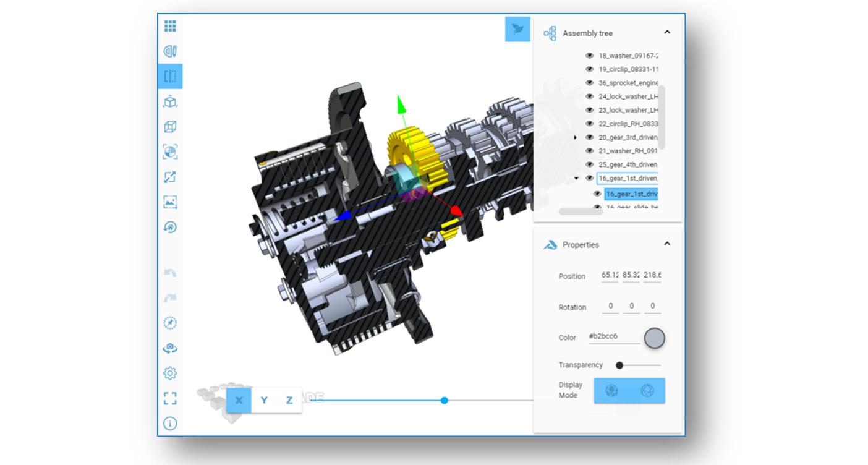Click the image snapshot icon
Image resolution: width=868 pixels, height=465 pixels.
(170, 202)
